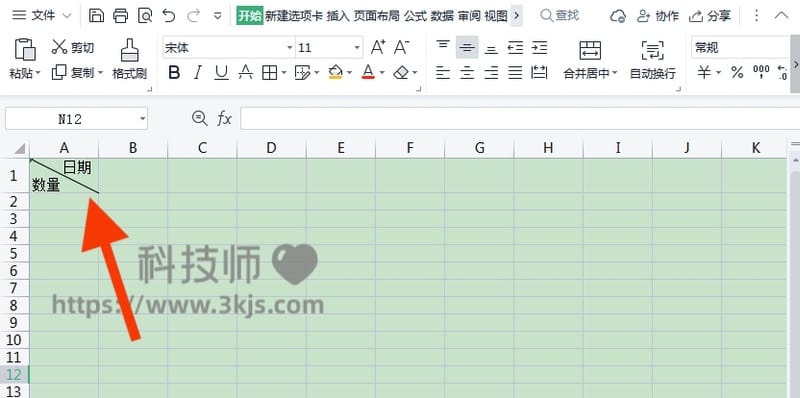Expand the currency ¥ format arrow
Image resolution: width=800 pixels, height=398 pixels.
[x=718, y=73]
